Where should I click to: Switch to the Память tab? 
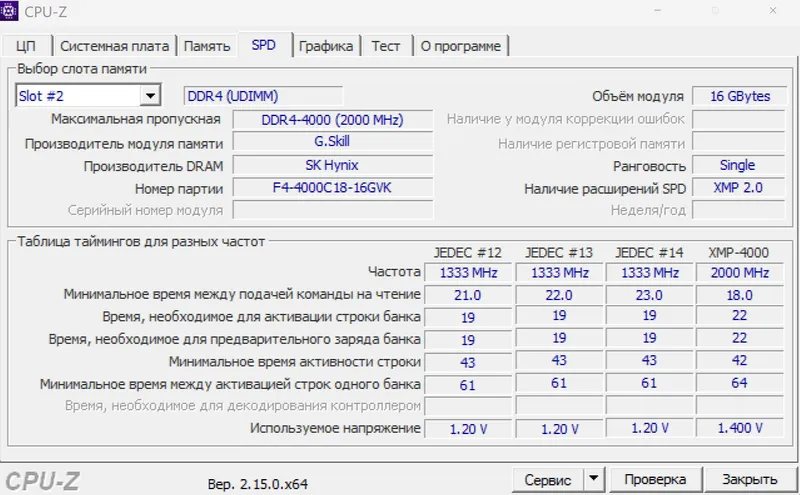pos(207,46)
